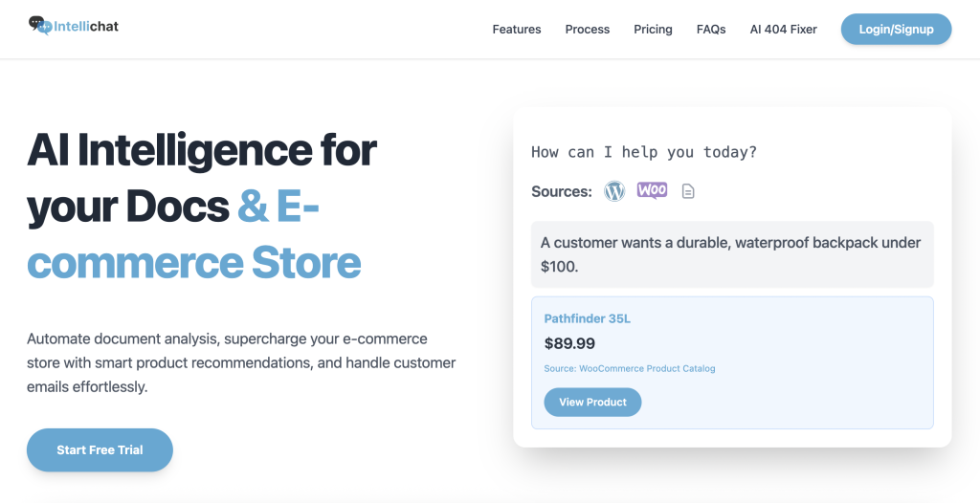This screenshot has width=980, height=503.
Task: Open the Pathfinder 35L product title
Action: point(588,318)
